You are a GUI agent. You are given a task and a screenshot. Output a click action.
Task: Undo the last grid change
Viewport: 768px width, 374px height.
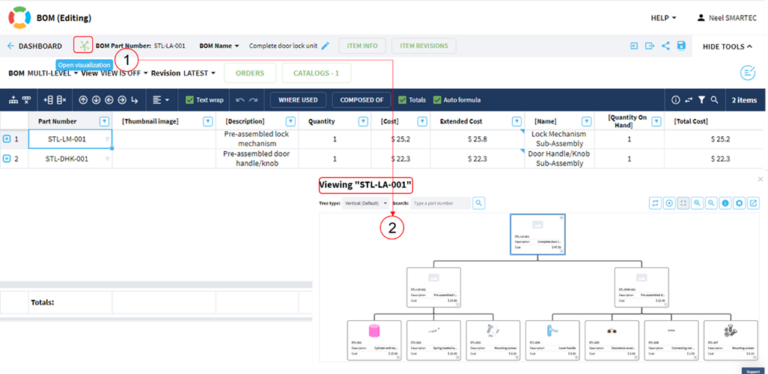tap(240, 100)
